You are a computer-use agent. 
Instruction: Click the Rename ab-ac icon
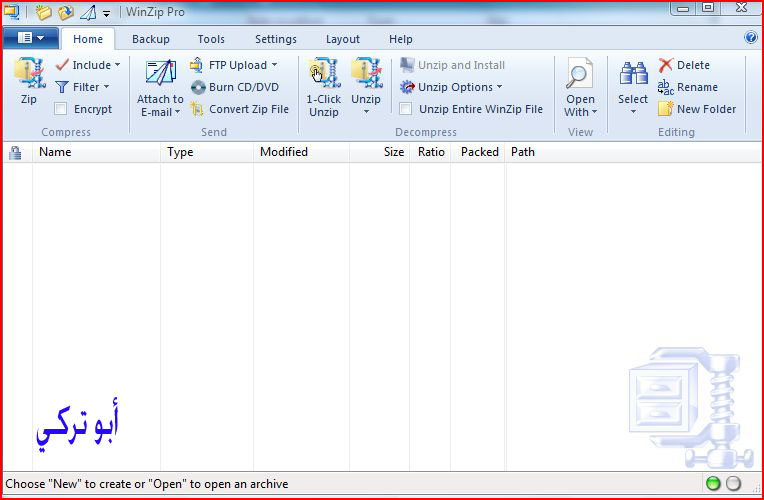click(x=666, y=87)
